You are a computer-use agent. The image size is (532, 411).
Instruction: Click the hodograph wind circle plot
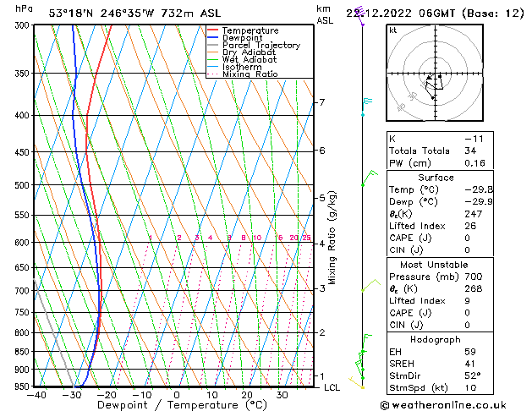point(433,76)
